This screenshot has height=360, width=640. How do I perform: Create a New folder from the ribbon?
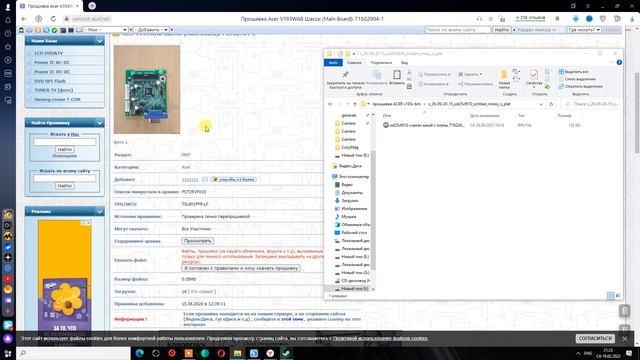click(504, 79)
